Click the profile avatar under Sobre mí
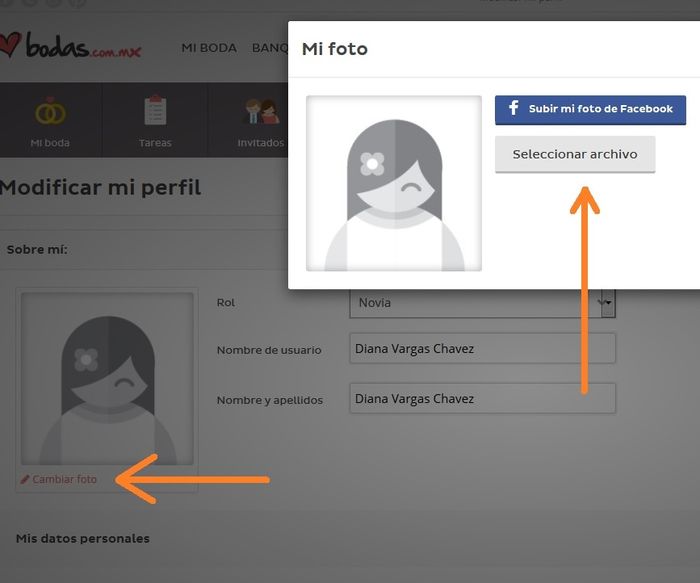 [x=107, y=380]
